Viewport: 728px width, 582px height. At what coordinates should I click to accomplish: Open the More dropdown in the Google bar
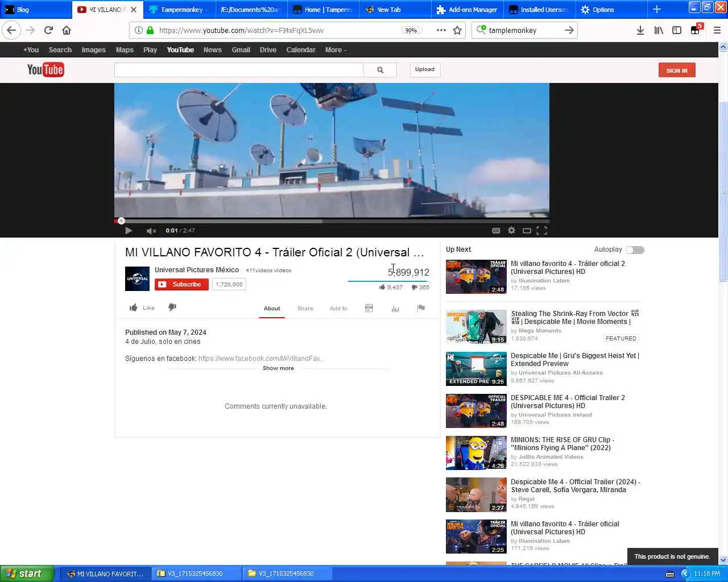pyautogui.click(x=336, y=50)
